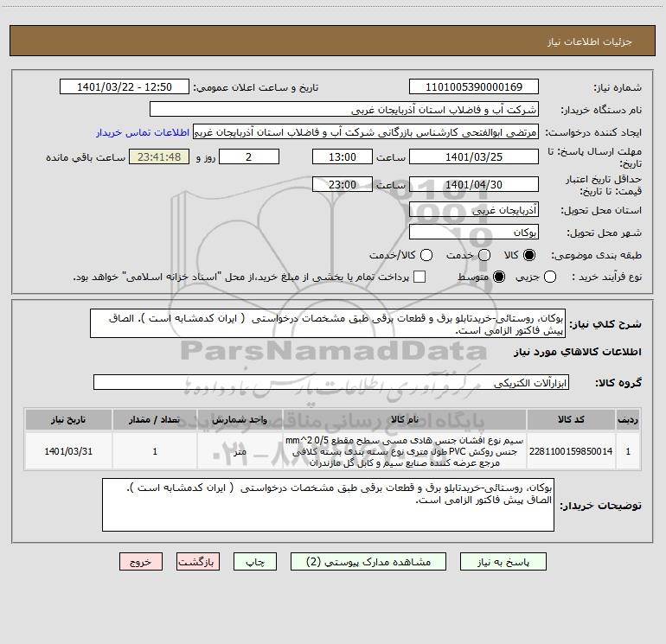
Task: Click the deadline time field 13:00
Action: coord(343,156)
